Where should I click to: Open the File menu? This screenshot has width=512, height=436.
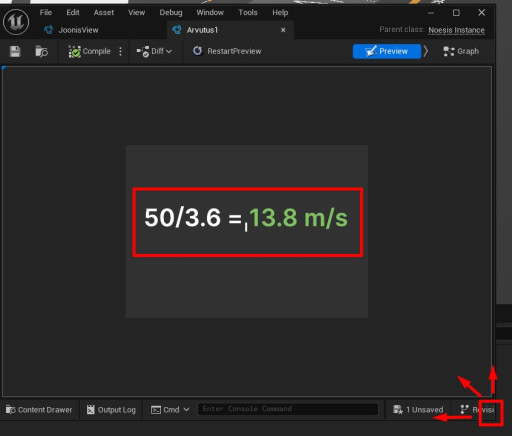click(x=46, y=13)
